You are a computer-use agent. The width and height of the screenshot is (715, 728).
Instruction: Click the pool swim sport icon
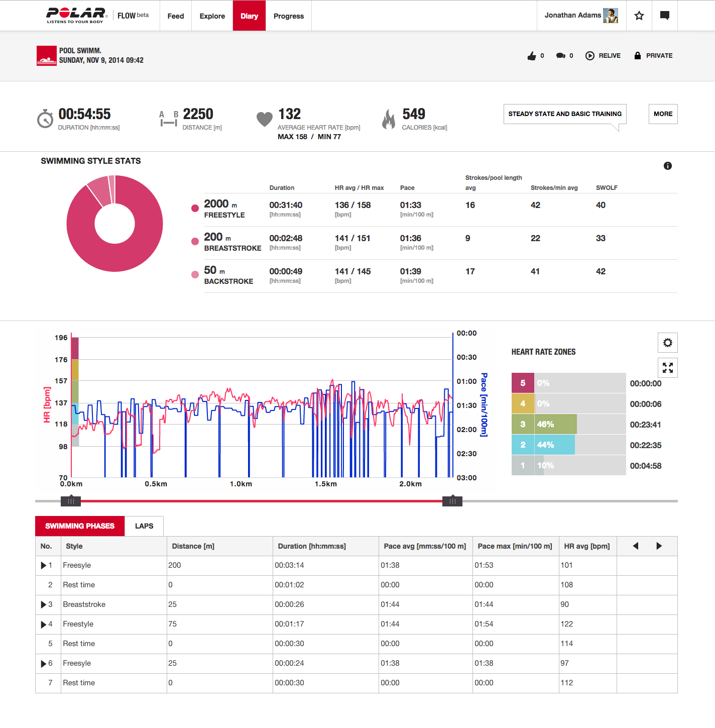47,56
